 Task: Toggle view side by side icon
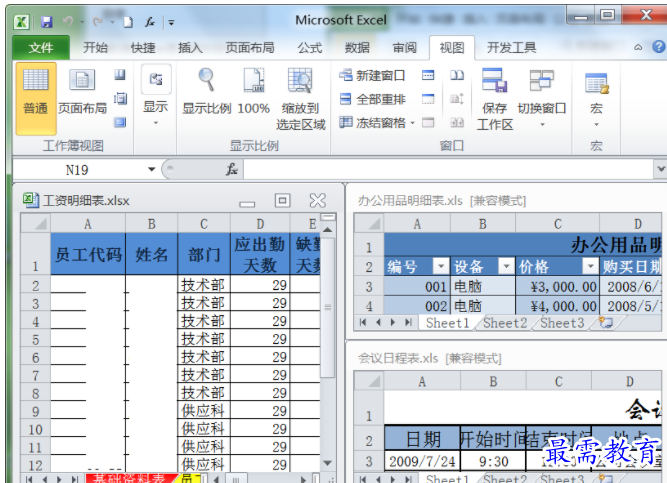[x=457, y=75]
